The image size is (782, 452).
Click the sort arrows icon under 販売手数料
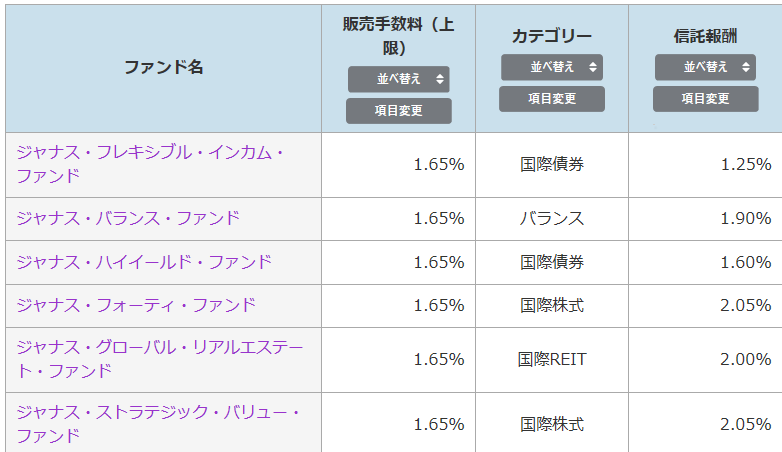pyautogui.click(x=440, y=79)
